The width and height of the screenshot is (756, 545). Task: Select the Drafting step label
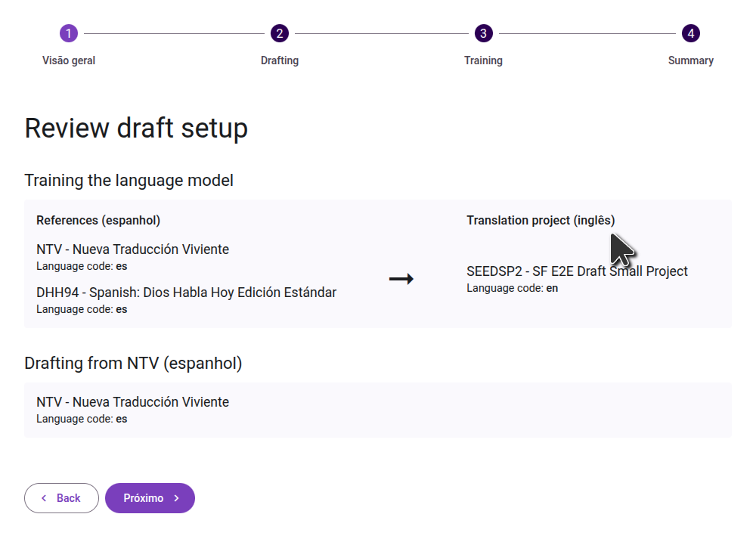coord(280,60)
